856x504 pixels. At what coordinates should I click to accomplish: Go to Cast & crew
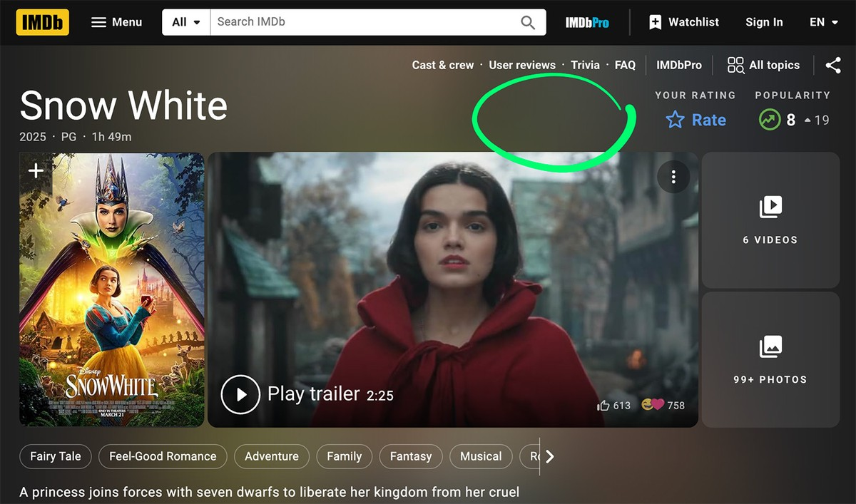pyautogui.click(x=443, y=65)
